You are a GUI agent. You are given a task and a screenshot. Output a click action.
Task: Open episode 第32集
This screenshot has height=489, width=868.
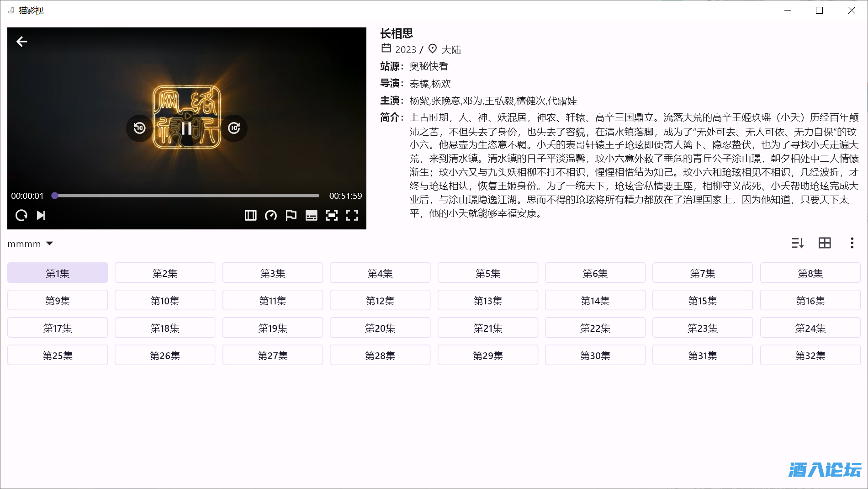click(x=810, y=355)
